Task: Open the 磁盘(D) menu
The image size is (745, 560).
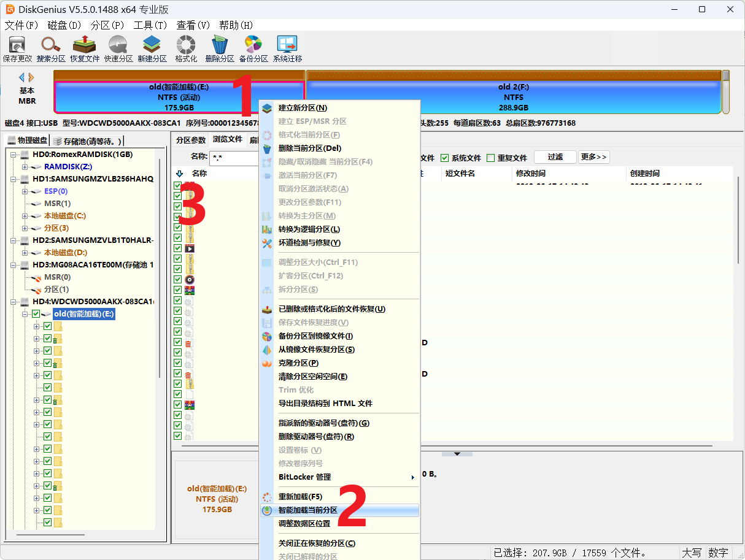Action: 64,25
